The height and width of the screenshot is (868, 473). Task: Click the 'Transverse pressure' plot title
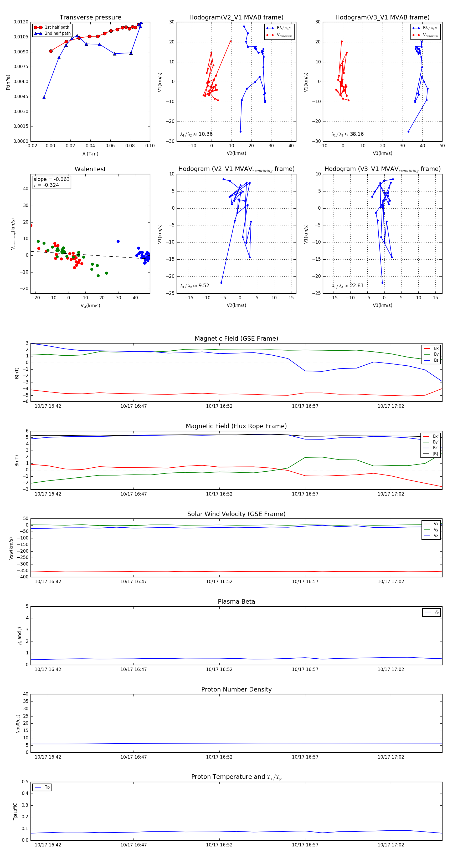[x=90, y=18]
